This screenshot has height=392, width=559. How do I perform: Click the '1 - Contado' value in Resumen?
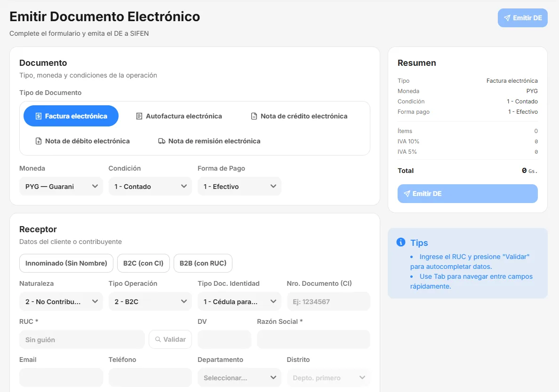coord(522,102)
